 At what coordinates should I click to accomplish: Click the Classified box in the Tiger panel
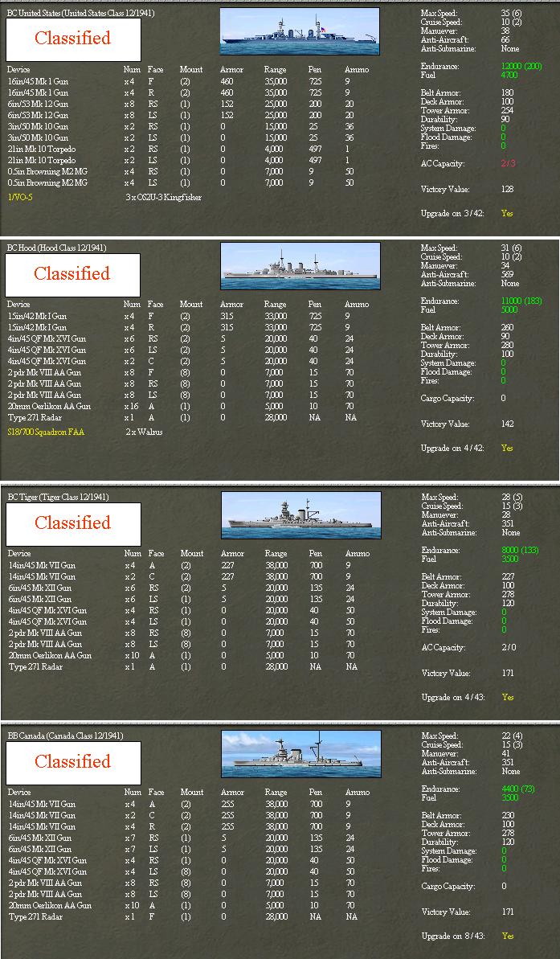tap(73, 523)
